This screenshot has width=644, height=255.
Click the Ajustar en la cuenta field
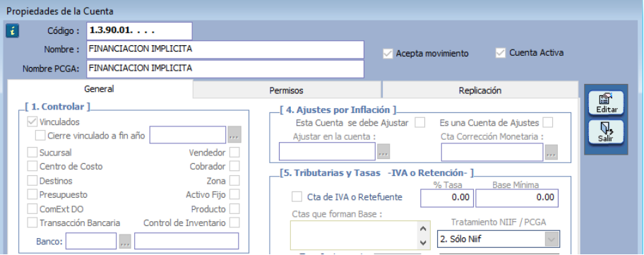tap(327, 152)
